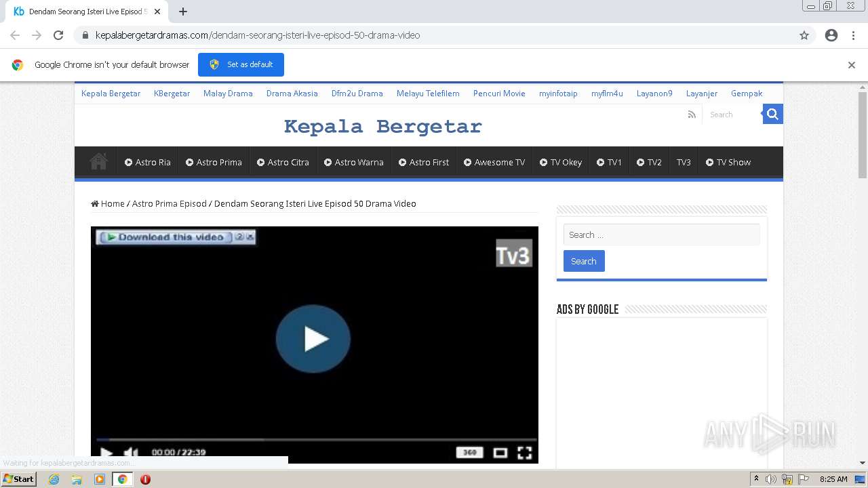Click the page vertical scrollbar

pos(863,136)
